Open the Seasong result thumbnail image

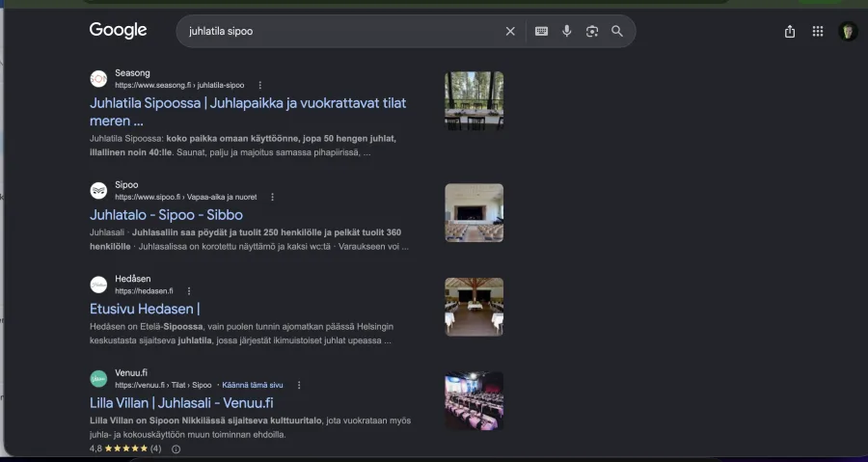click(x=475, y=101)
